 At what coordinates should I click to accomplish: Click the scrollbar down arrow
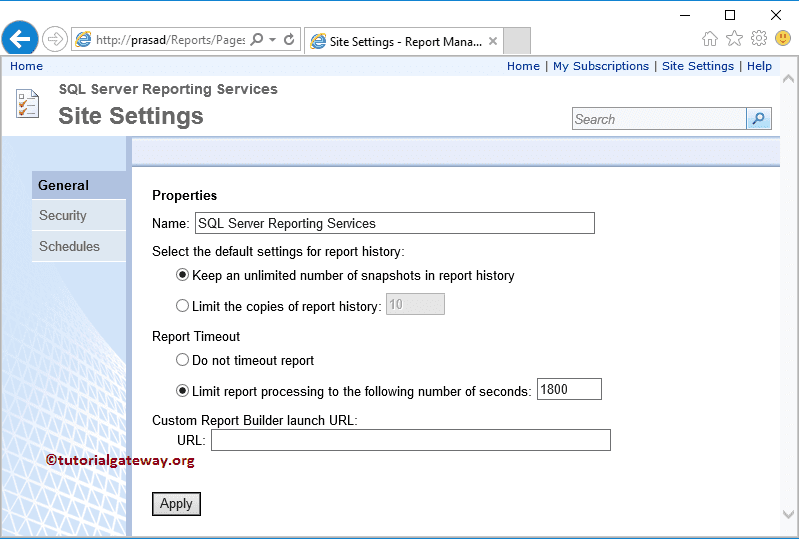788,515
